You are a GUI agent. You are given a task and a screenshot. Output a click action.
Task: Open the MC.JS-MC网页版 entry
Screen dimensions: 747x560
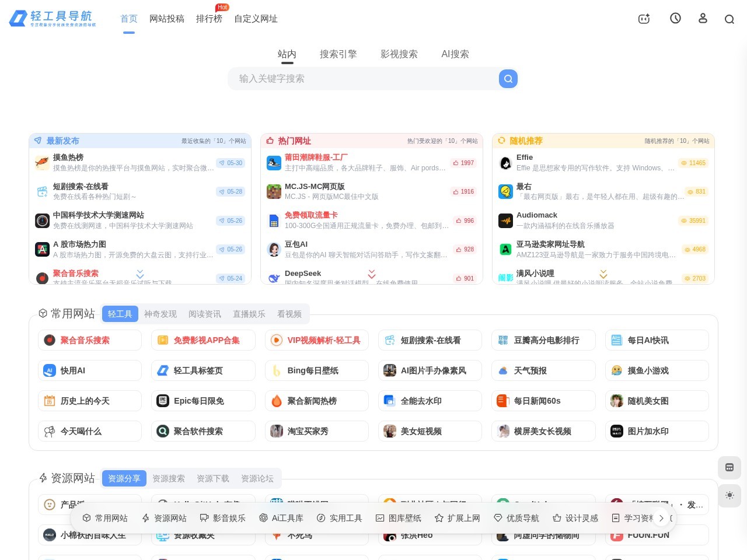(x=372, y=191)
